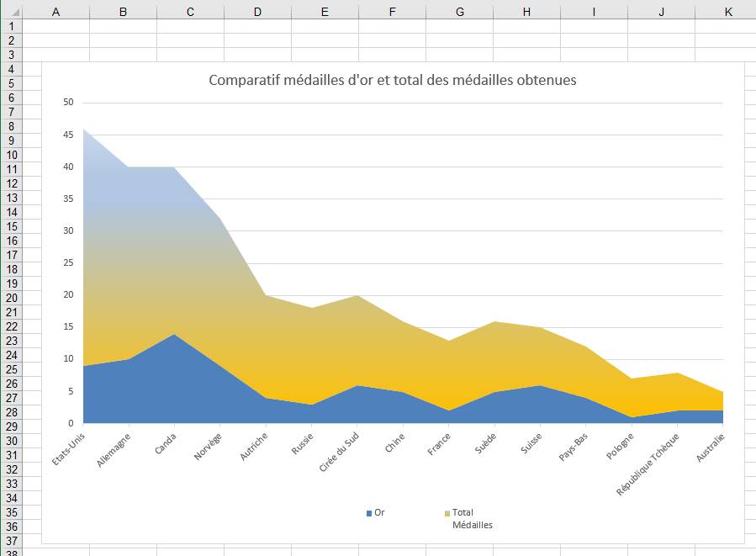Click the yellow Total Médailles legend marker
This screenshot has width=756, height=556.
click(447, 513)
